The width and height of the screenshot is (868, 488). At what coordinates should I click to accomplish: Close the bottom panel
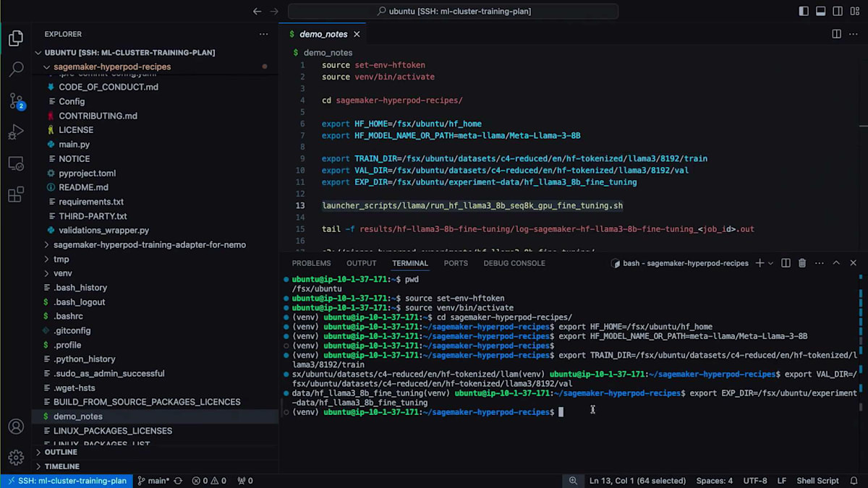pos(854,263)
